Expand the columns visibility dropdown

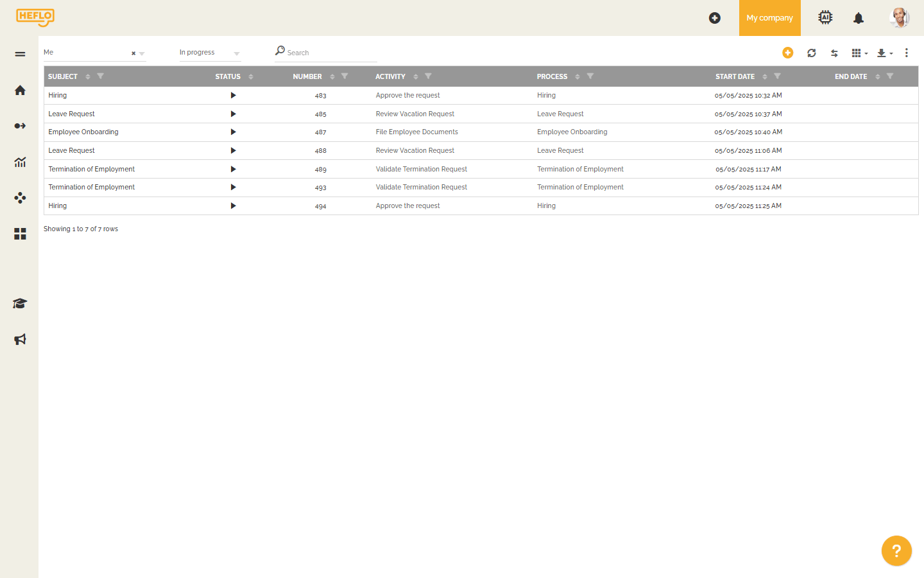pyautogui.click(x=857, y=53)
